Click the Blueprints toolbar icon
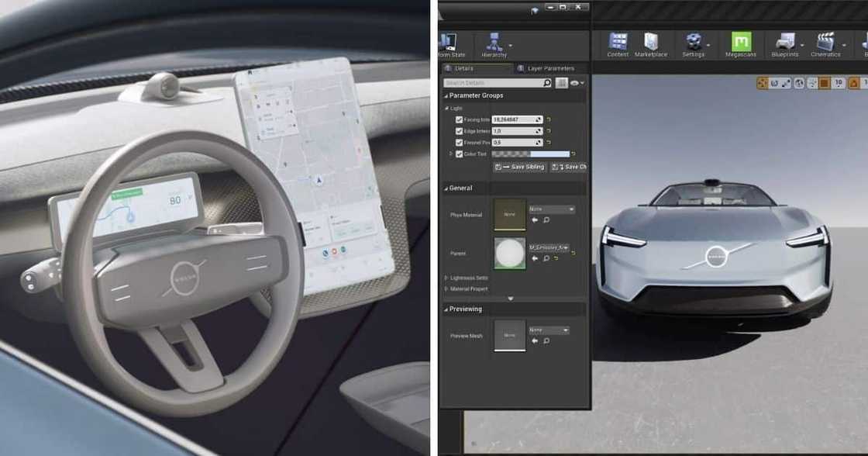The image size is (868, 456). pyautogui.click(x=784, y=44)
